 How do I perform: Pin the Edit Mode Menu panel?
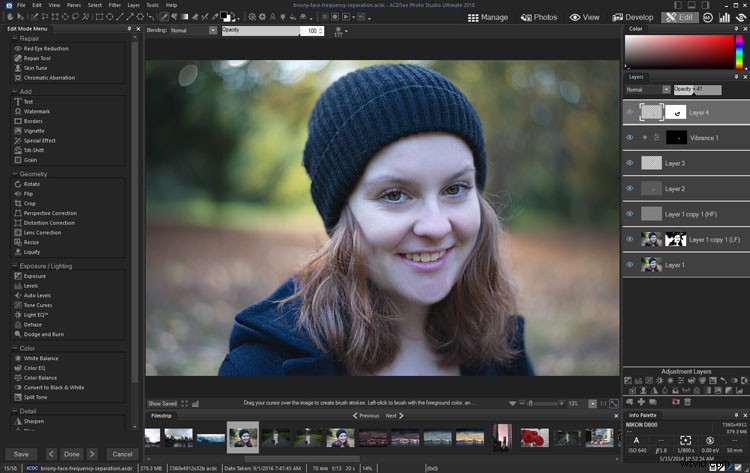click(x=129, y=29)
